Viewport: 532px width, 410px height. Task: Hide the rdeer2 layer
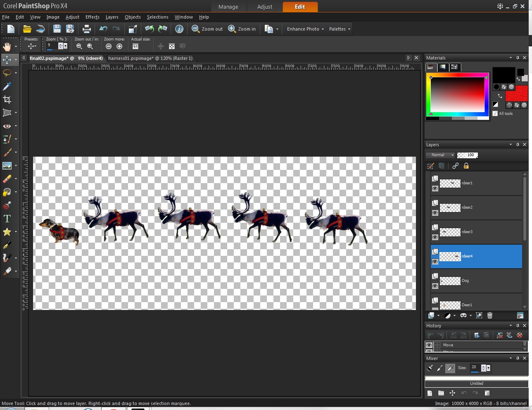[435, 213]
